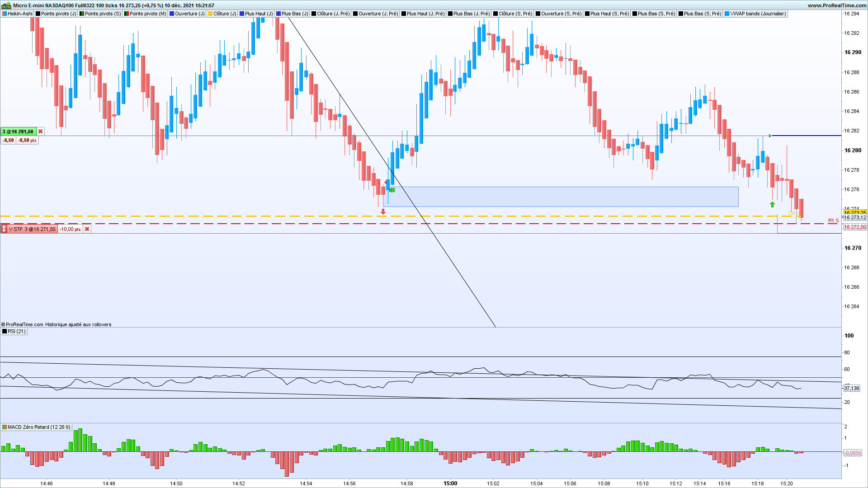This screenshot has width=868, height=488.
Task: Click the red sell arrow below the rectangle
Action: (383, 211)
